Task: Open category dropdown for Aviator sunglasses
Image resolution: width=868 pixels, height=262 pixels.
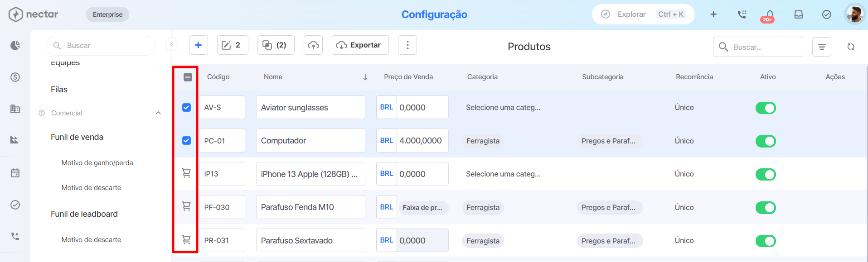Action: pyautogui.click(x=503, y=107)
